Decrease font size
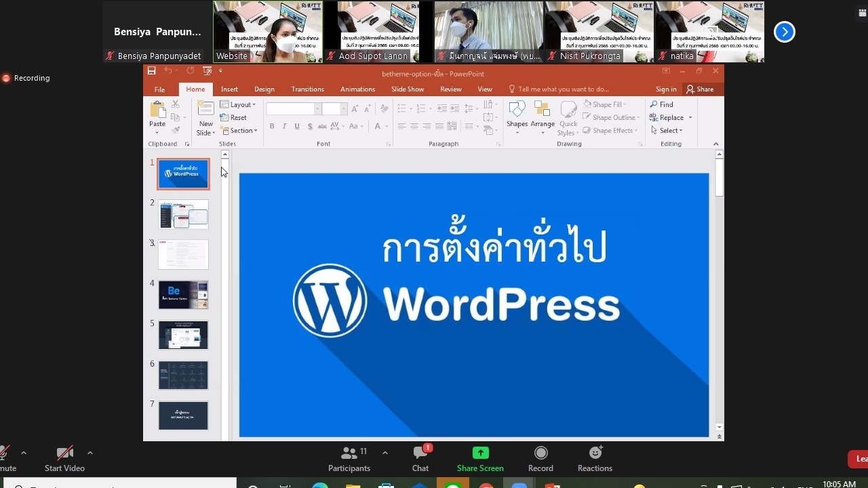Image resolution: width=868 pixels, height=488 pixels. pos(367,108)
